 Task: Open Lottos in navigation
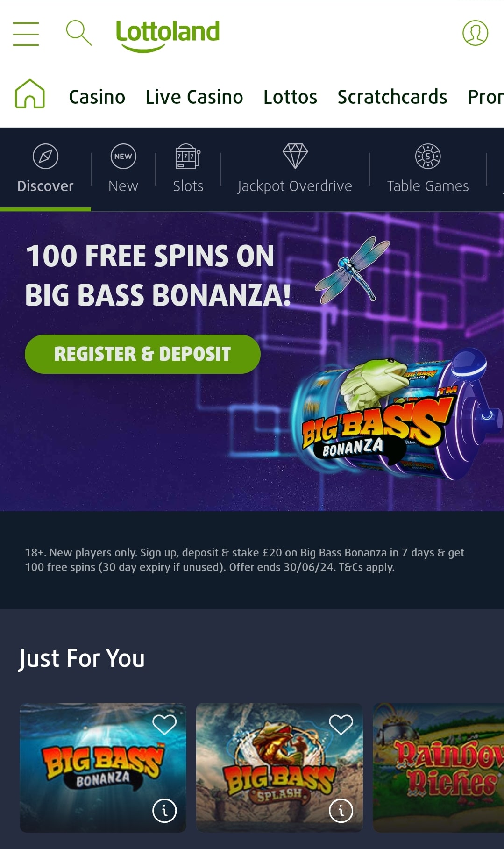tap(290, 97)
